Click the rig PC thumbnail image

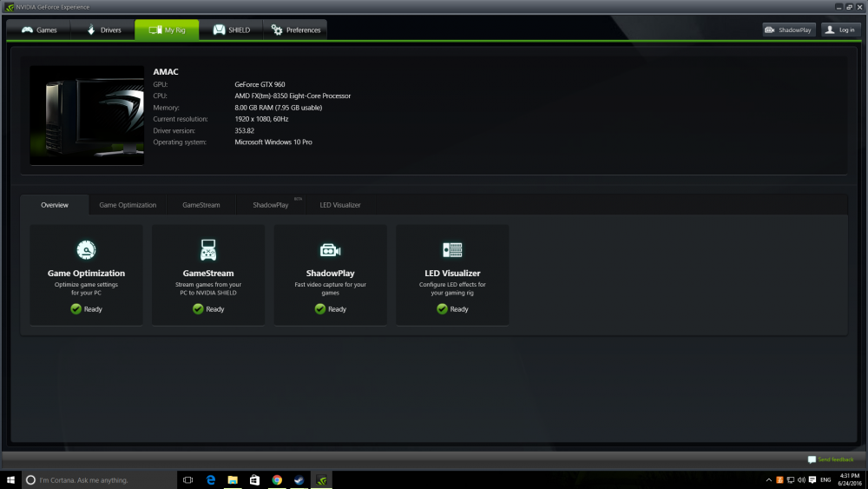87,116
